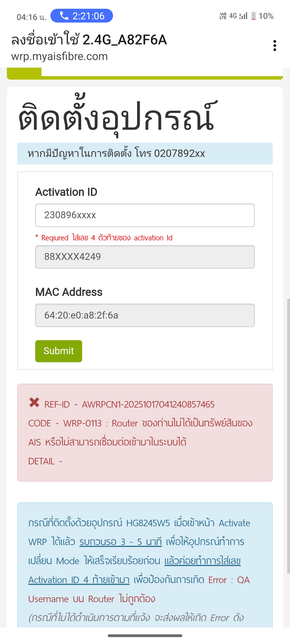Image resolution: width=290 pixels, height=644 pixels.
Task: Tap the clock time in status bar
Action: coord(31,17)
